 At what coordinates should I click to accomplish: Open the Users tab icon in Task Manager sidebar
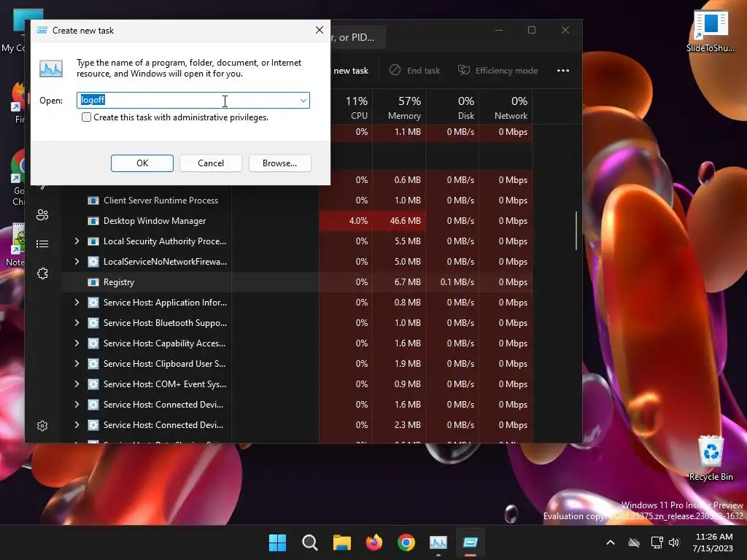42,215
